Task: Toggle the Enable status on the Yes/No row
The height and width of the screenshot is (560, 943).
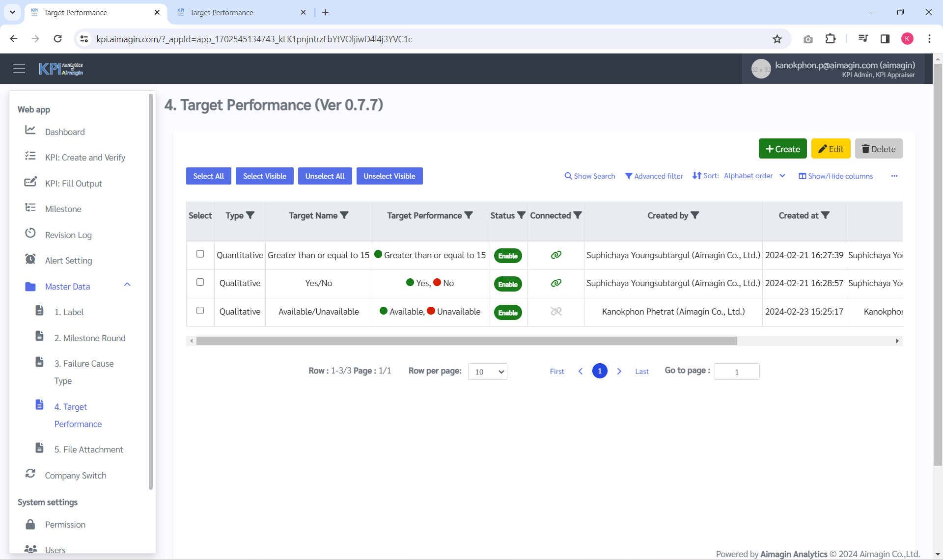Action: pyautogui.click(x=508, y=284)
